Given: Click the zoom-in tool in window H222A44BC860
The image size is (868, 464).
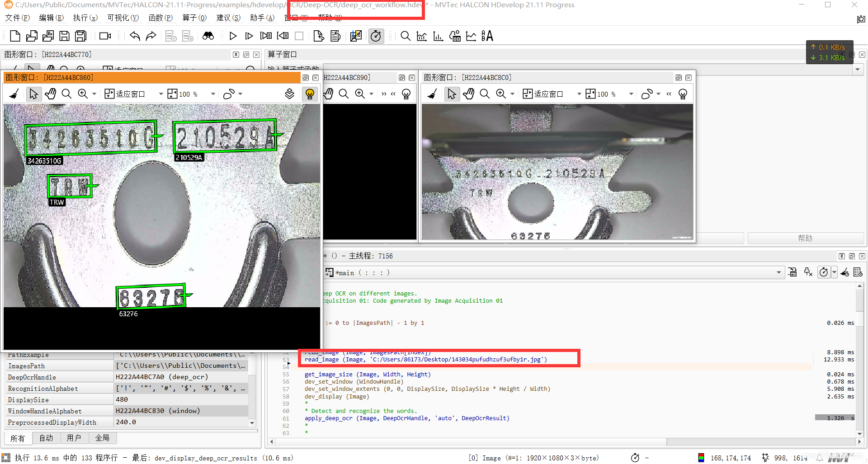Looking at the screenshot, I should [83, 94].
